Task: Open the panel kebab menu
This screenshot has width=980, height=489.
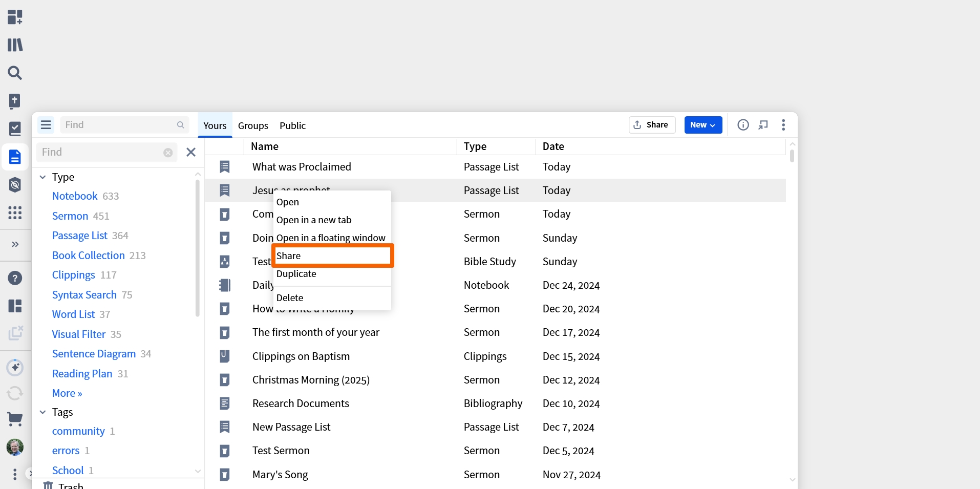Action: tap(783, 125)
